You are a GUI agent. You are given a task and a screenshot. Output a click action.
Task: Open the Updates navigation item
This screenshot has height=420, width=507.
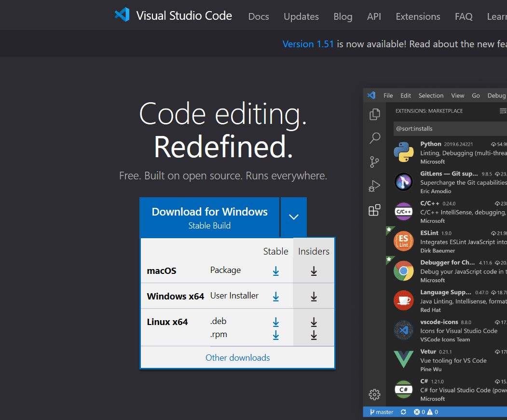coord(301,16)
